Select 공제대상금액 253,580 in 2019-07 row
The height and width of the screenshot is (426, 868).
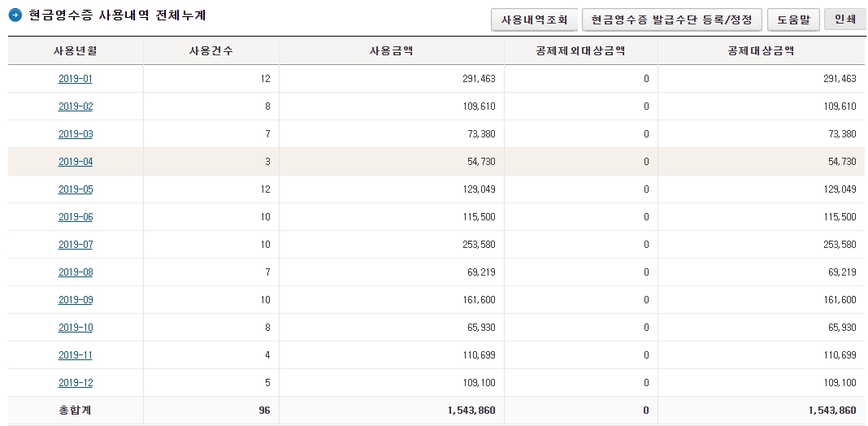840,245
